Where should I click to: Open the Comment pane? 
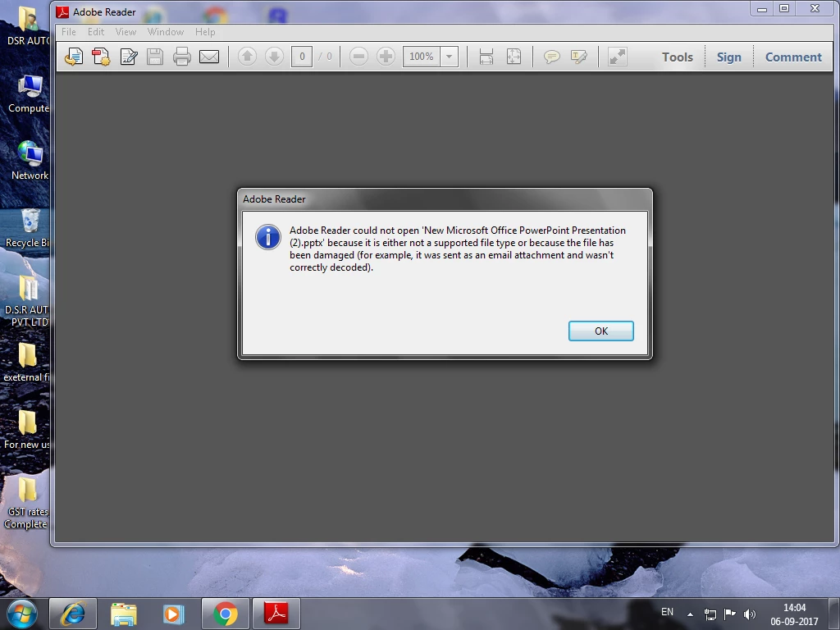[793, 57]
